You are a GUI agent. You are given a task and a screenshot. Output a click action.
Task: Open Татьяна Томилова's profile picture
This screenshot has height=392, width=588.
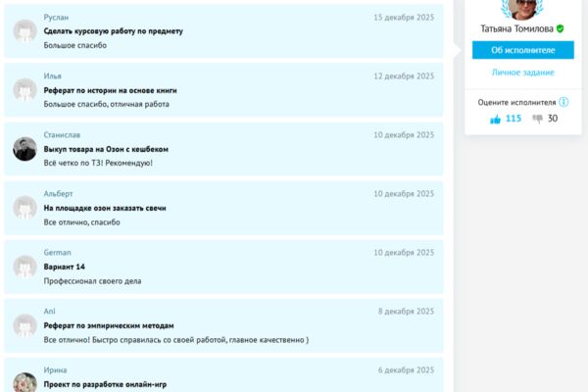point(523,9)
